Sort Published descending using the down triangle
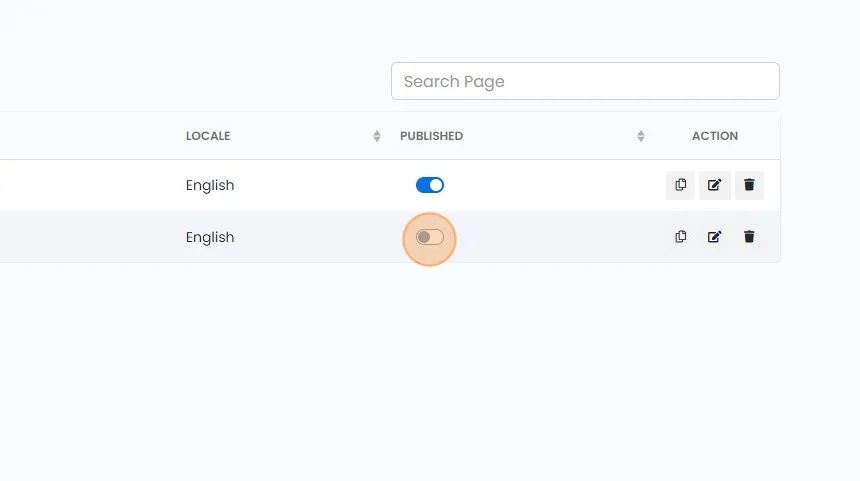This screenshot has height=481, width=860. point(641,139)
